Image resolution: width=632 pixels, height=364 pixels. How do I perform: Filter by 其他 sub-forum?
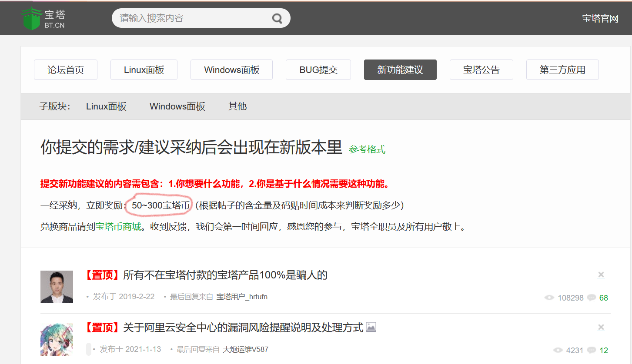237,106
